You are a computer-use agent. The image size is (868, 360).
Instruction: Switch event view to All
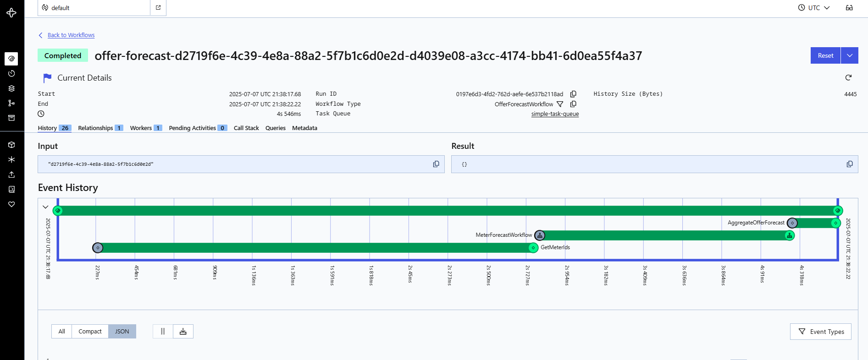point(62,331)
